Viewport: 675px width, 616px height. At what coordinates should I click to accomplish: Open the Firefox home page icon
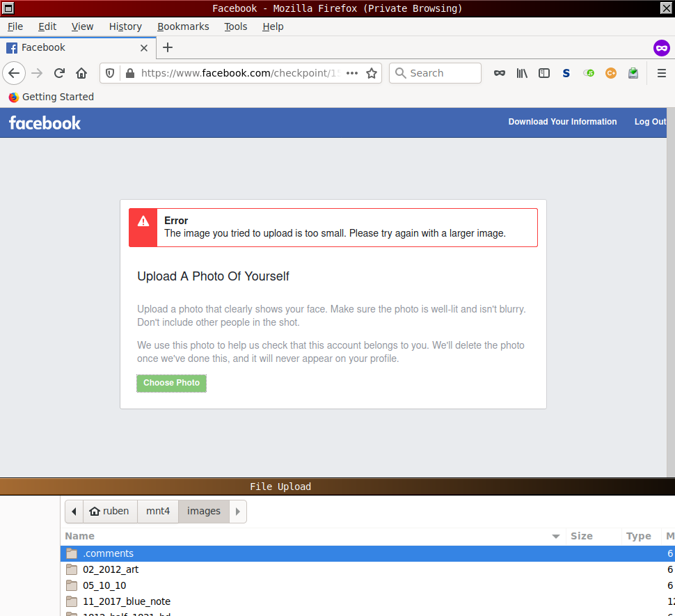pyautogui.click(x=81, y=73)
